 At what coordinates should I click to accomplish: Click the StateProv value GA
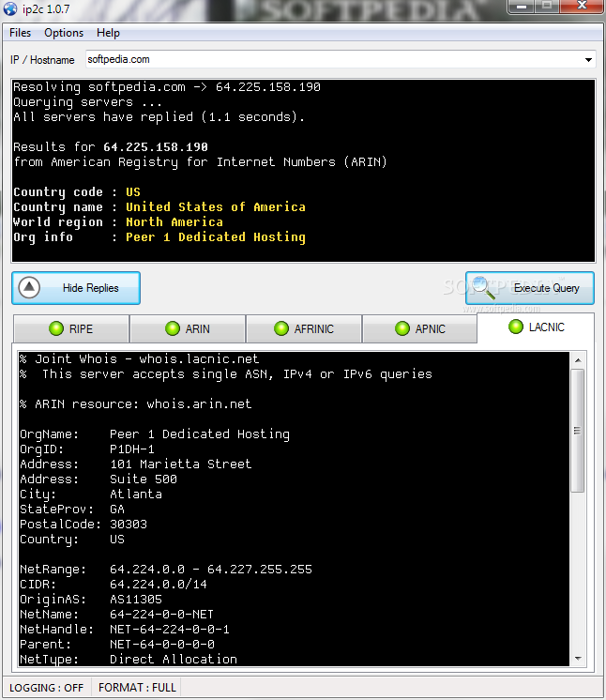[117, 510]
